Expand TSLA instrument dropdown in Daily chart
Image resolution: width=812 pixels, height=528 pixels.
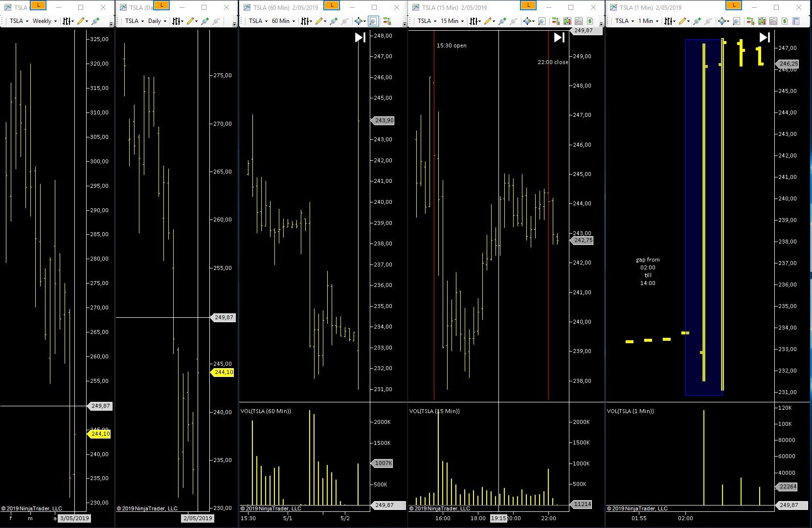click(x=134, y=21)
